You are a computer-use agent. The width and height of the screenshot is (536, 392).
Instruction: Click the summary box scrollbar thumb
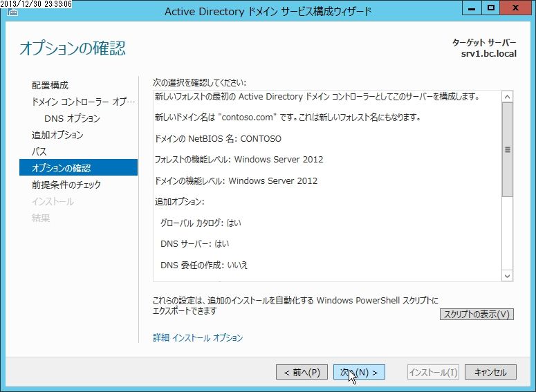[507, 149]
